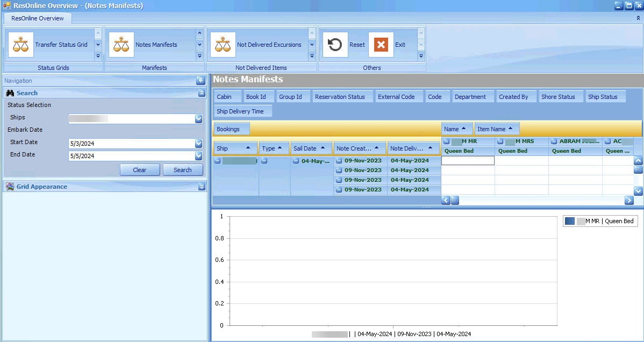
Task: Expand the Grid Appearance section
Action: click(x=201, y=187)
